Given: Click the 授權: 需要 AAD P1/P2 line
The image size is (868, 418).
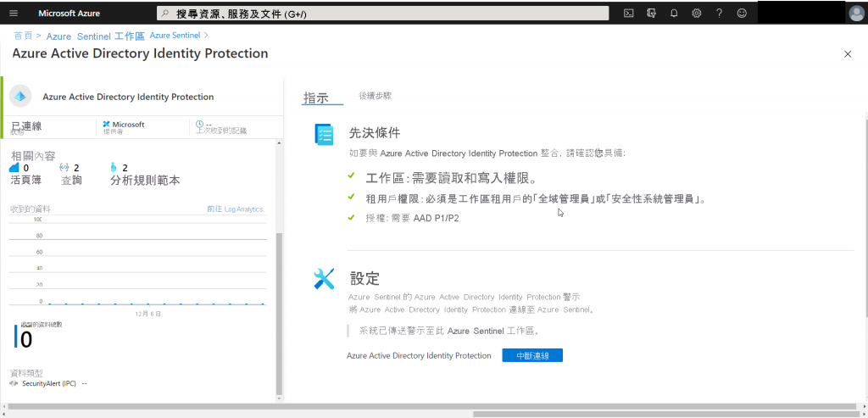Looking at the screenshot, I should point(413,218).
